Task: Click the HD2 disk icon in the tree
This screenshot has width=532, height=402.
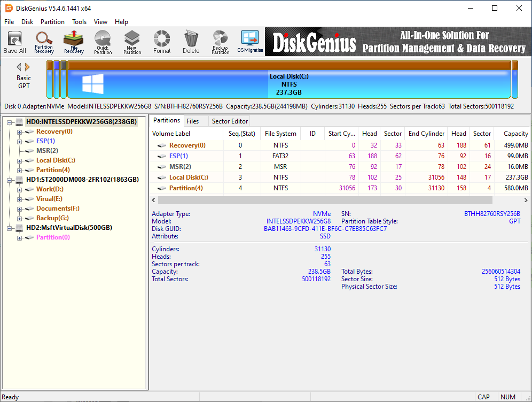Action: (x=19, y=228)
